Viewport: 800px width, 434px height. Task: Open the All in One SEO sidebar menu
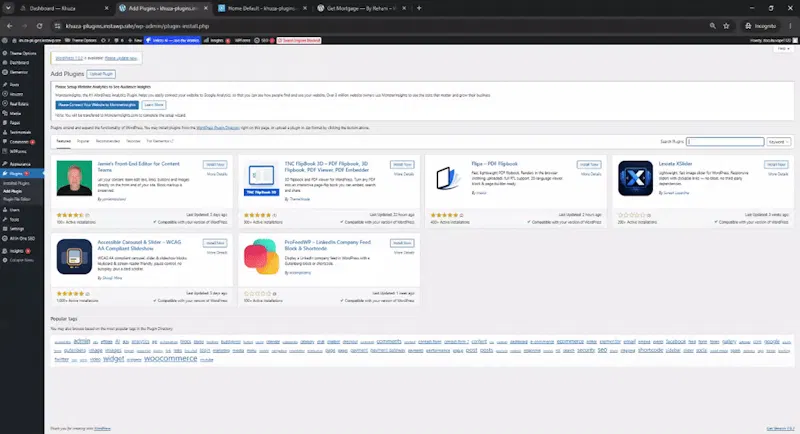[22, 239]
